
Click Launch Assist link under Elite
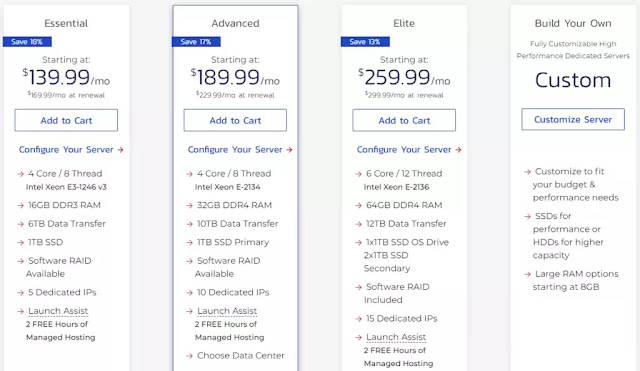pyautogui.click(x=396, y=337)
